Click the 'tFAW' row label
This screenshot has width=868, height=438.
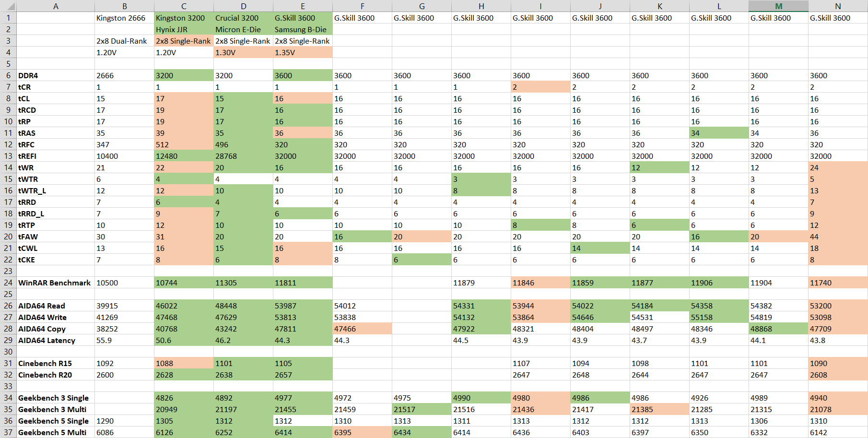click(x=56, y=237)
